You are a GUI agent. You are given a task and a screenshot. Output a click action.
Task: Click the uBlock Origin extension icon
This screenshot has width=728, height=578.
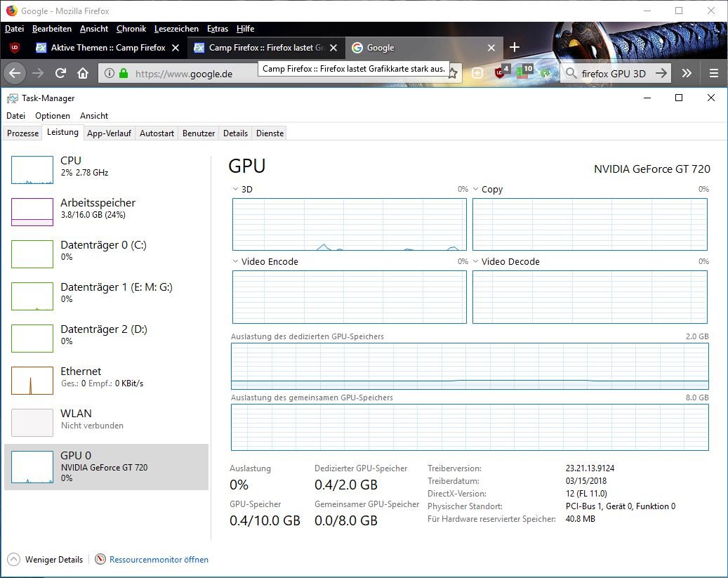(501, 73)
